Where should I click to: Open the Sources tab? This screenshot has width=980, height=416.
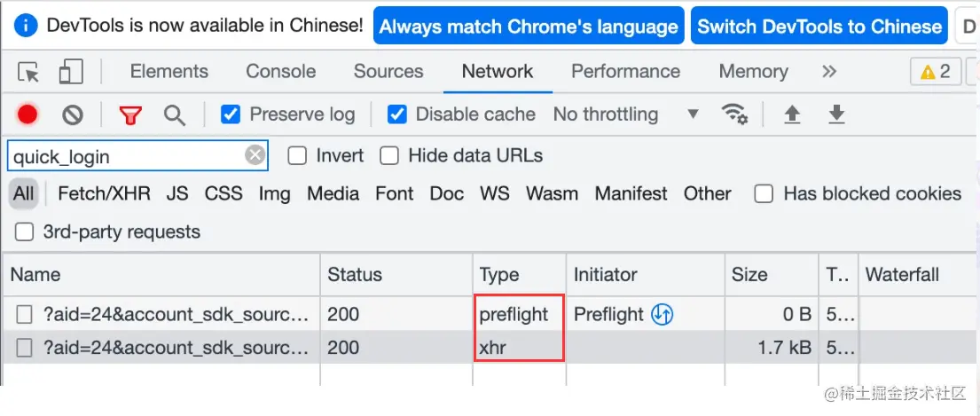coord(388,72)
